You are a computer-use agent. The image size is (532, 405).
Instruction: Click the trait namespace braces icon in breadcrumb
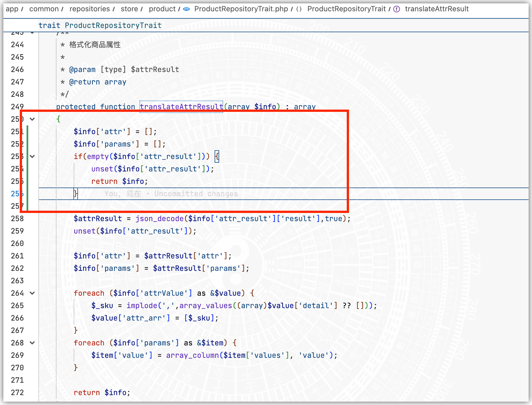point(299,9)
